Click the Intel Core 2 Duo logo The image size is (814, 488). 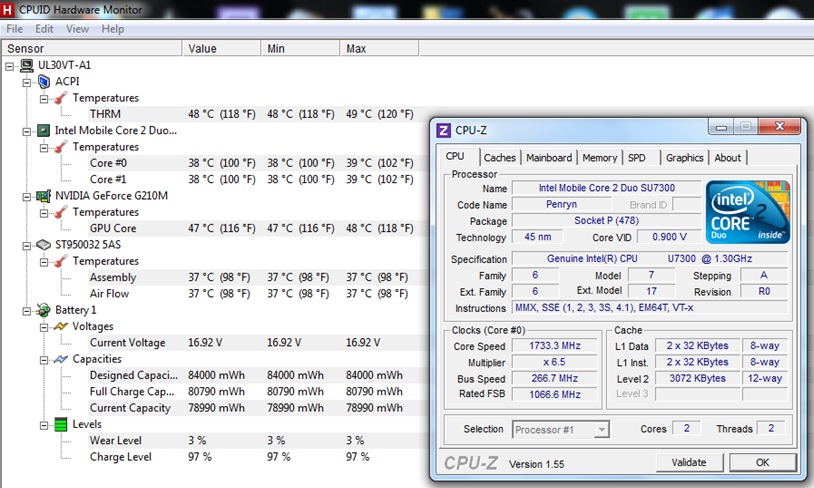(x=748, y=212)
